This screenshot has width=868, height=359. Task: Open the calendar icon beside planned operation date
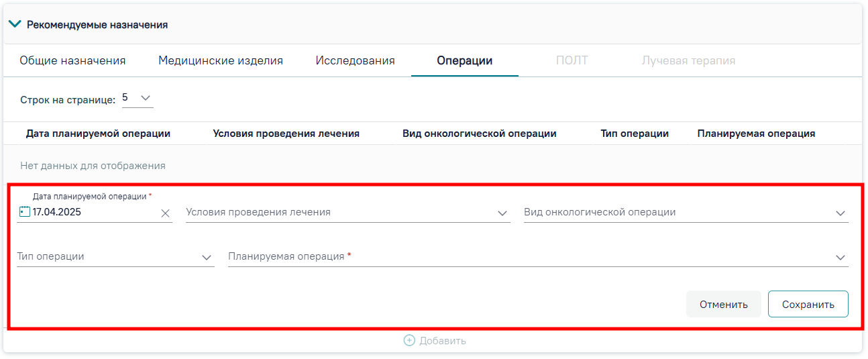[x=25, y=212]
